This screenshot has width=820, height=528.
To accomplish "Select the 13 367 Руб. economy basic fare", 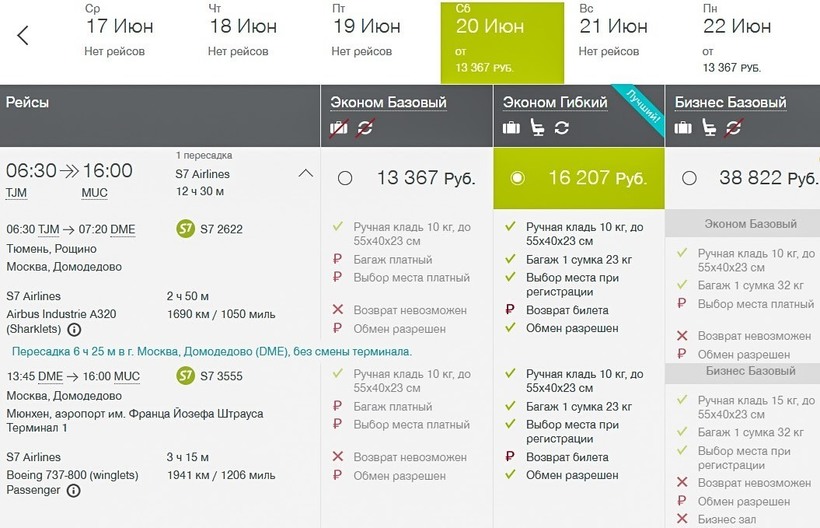I will click(345, 178).
